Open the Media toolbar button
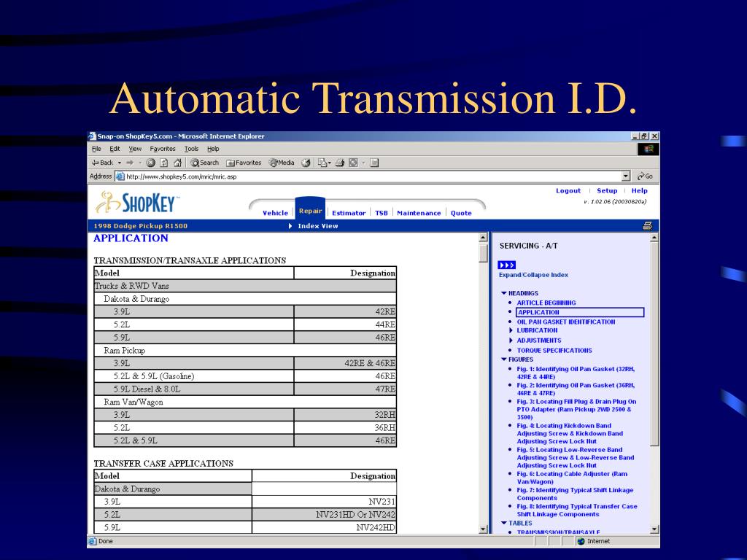Screen dimensions: 747x560 click(x=282, y=163)
